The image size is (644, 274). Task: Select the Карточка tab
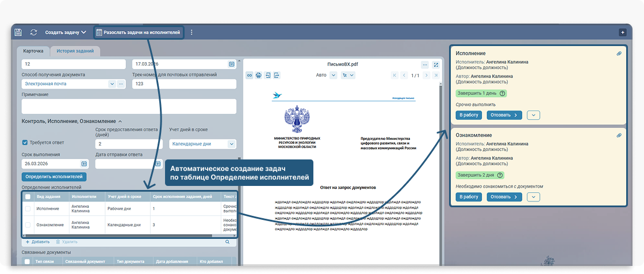33,51
